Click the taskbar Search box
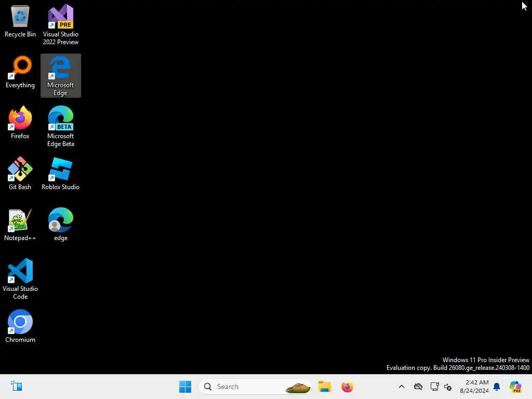The height and width of the screenshot is (399, 532). tap(255, 387)
